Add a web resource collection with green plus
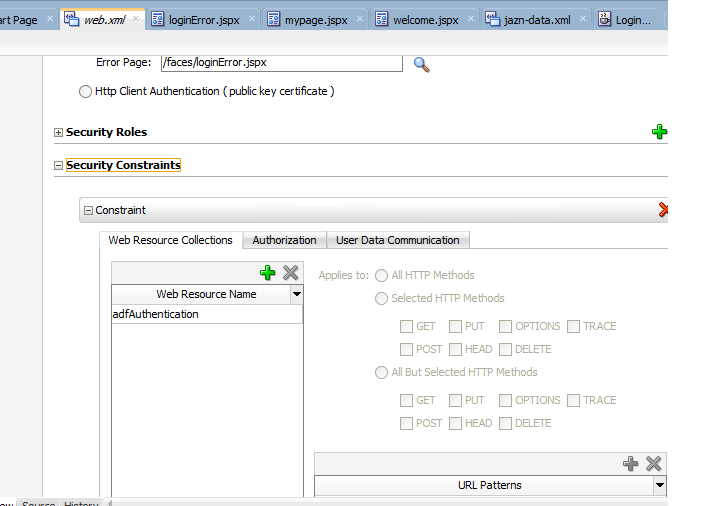Screen dimensions: 719x506 point(267,272)
